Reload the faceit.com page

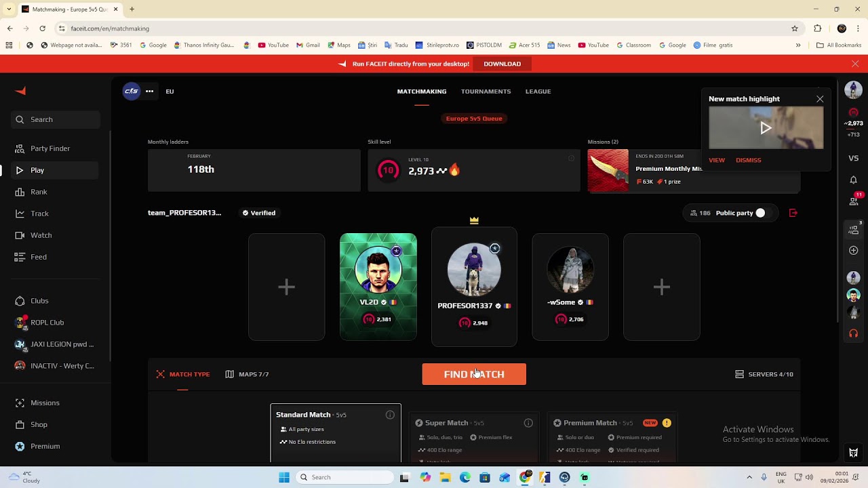42,28
